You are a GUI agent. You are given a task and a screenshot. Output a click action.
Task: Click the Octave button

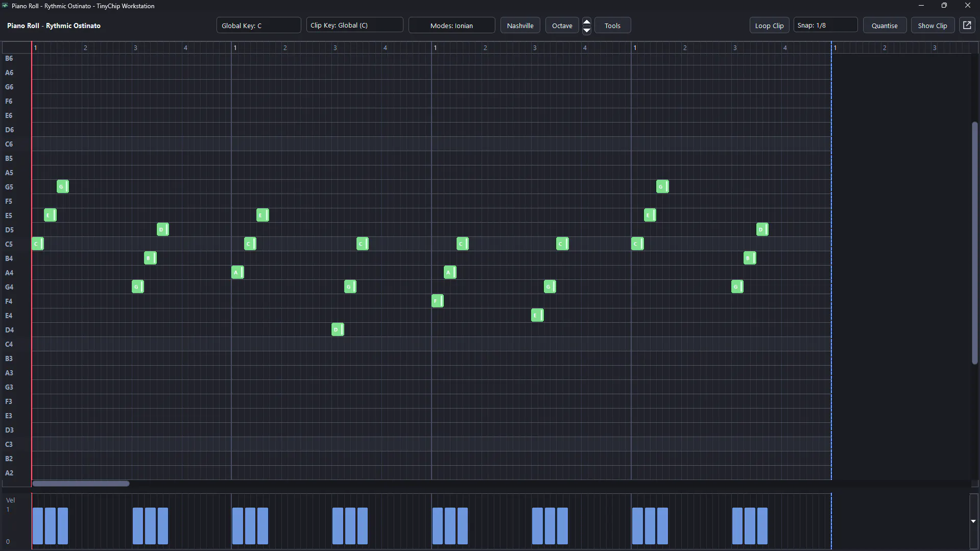click(562, 26)
